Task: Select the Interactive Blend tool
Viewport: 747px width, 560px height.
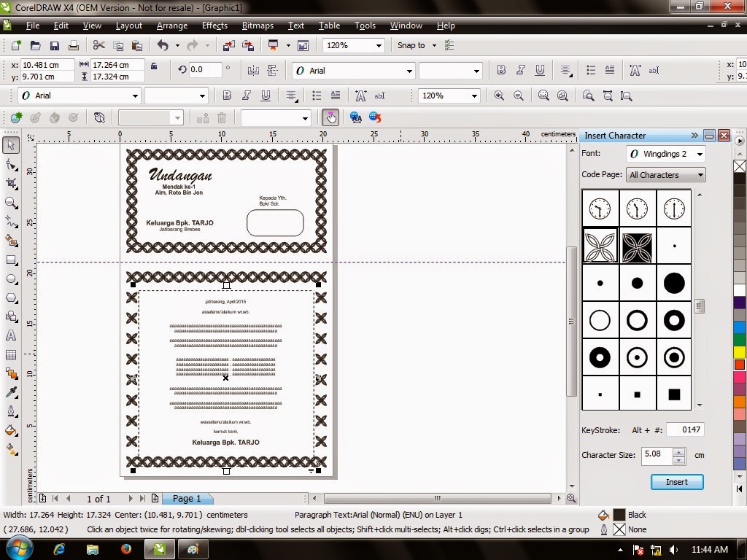Action: click(11, 373)
